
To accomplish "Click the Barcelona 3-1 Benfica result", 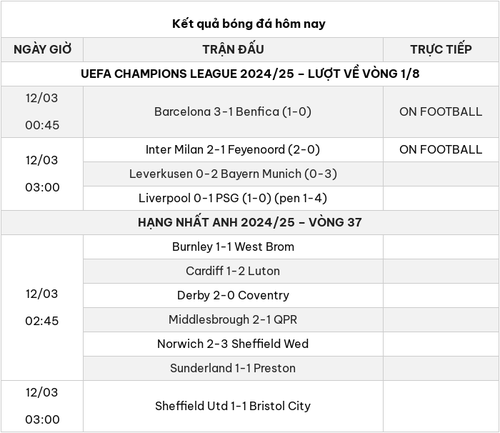I will (233, 112).
